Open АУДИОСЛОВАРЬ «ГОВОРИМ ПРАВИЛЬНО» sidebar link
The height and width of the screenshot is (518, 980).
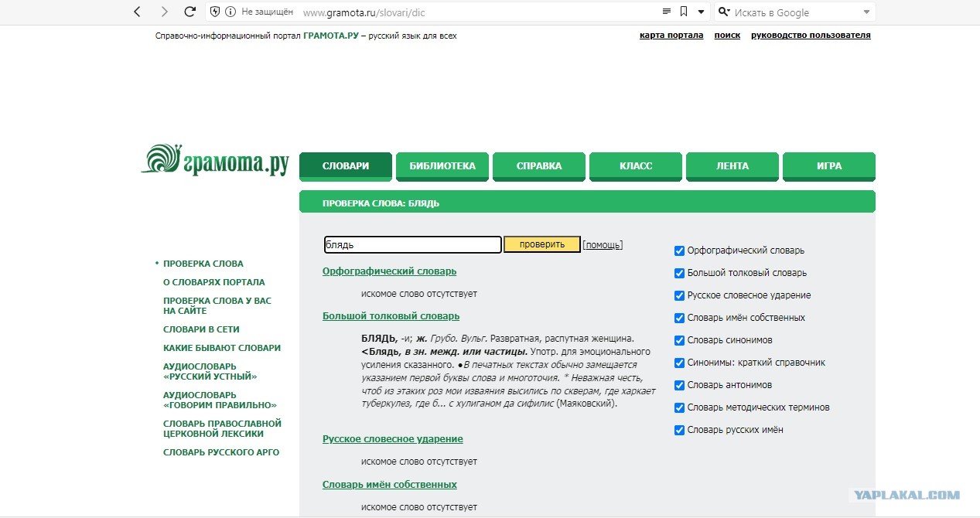coord(220,400)
